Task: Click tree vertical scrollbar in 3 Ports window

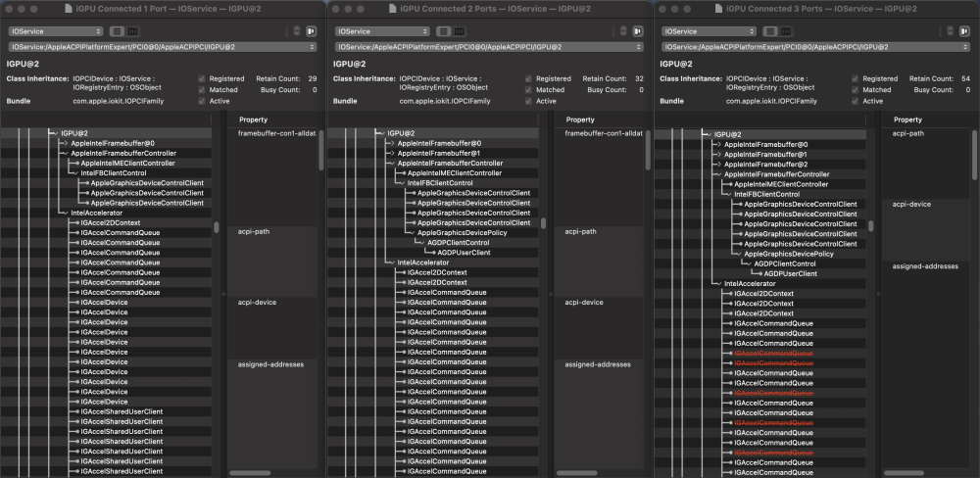Action: coord(871,226)
